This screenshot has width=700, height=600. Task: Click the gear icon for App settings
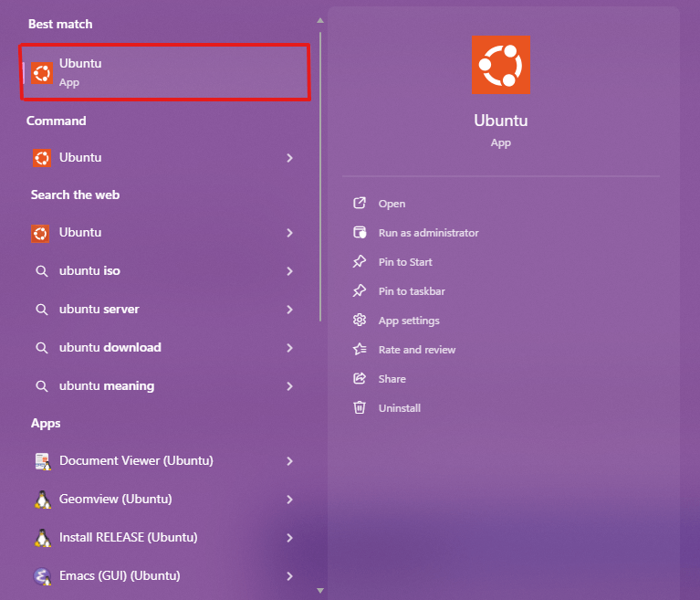tap(360, 320)
